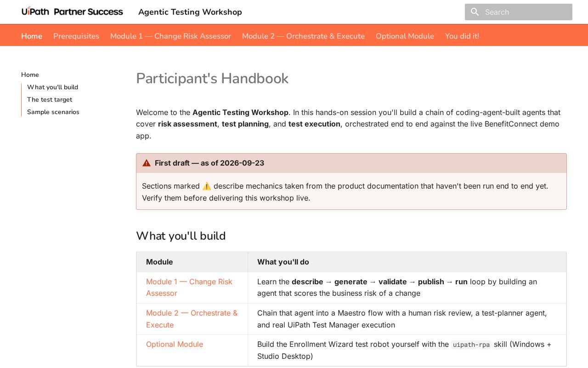The width and height of the screenshot is (588, 368).
Task: Go to the You did it! tab
Action: [x=462, y=36]
